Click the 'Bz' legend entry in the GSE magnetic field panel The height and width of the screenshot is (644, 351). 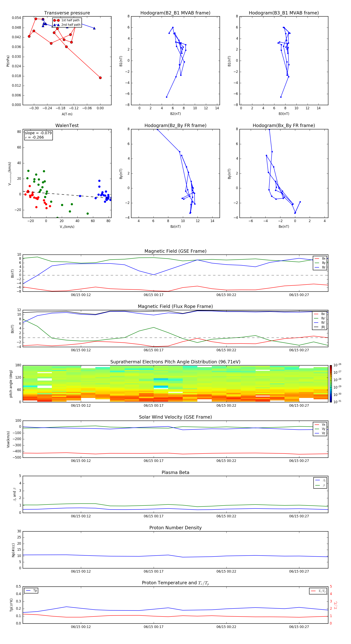[x=320, y=267]
